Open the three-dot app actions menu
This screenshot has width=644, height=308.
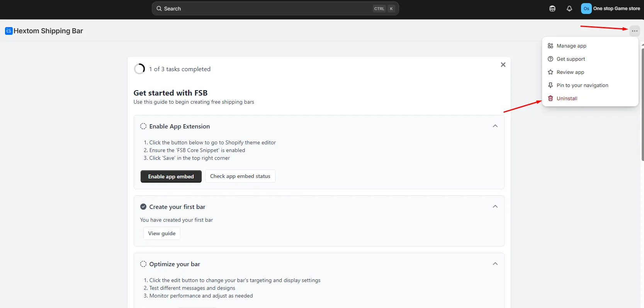click(x=635, y=31)
